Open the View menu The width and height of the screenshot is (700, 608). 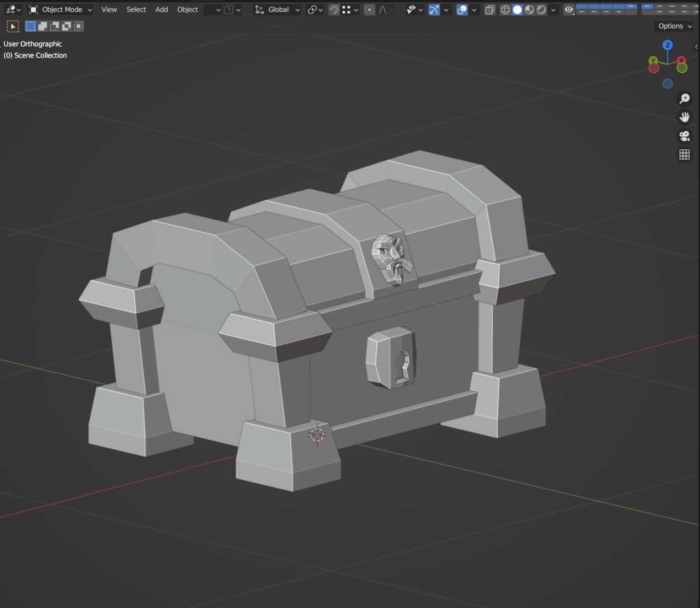[109, 9]
